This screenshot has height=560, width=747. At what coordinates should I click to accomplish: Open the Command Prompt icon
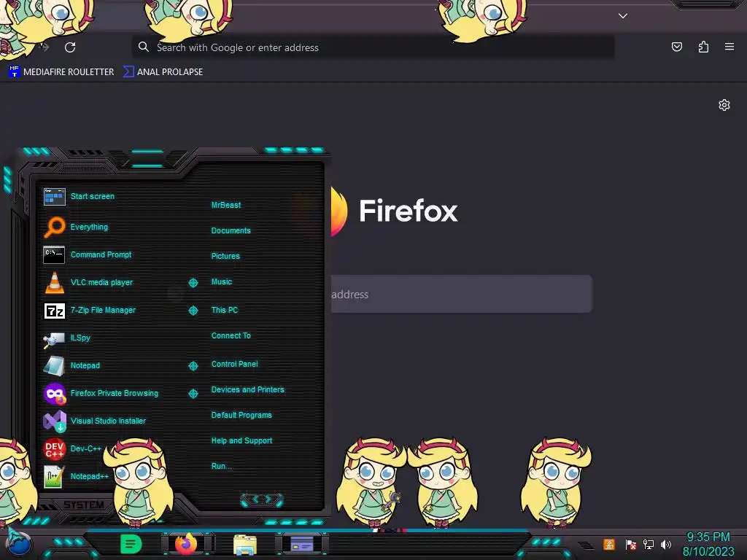coord(54,254)
